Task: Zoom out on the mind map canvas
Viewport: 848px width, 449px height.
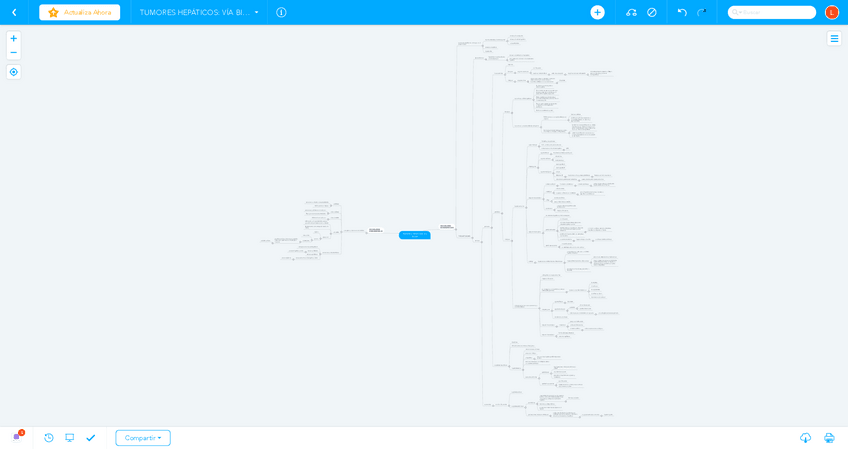Action: tap(13, 52)
